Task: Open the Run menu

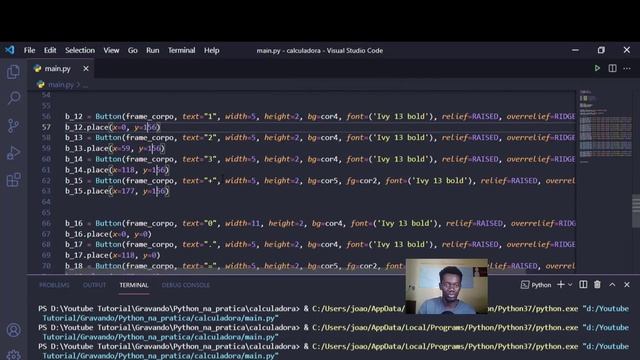Action: [153, 50]
